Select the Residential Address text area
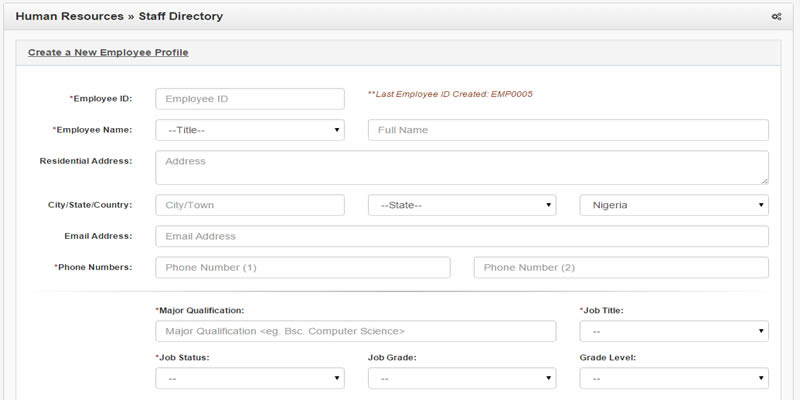 click(x=462, y=167)
